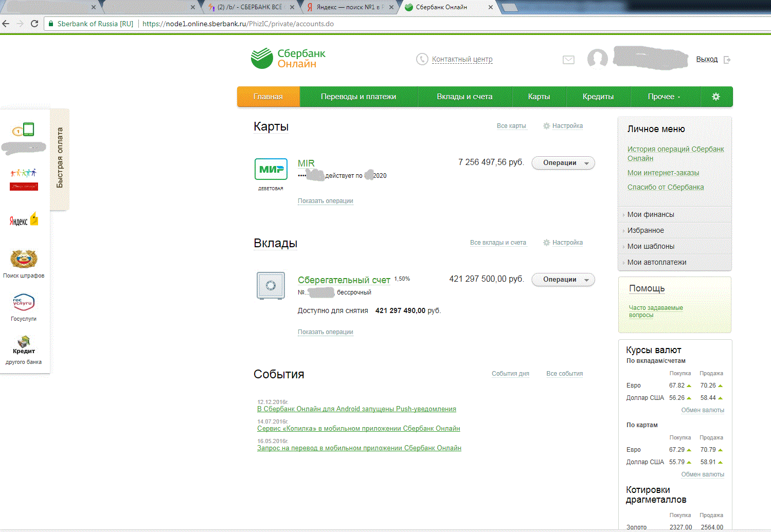Select the Главная menu tab
This screenshot has width=771, height=532.
[268, 97]
